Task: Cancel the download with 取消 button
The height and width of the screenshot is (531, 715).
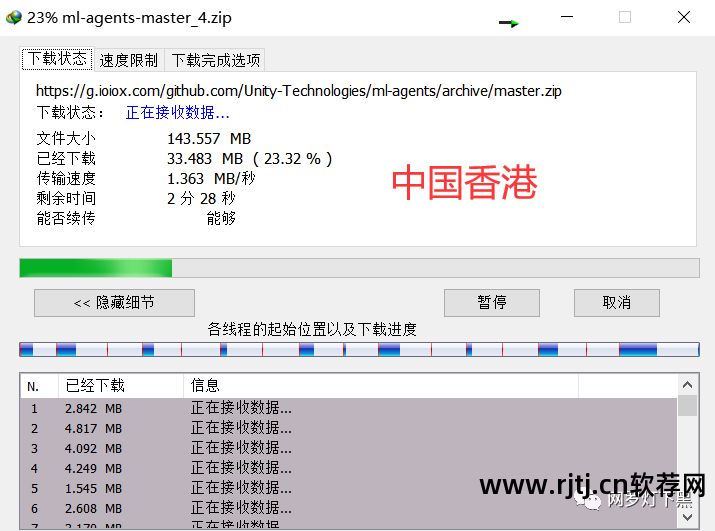Action: [617, 302]
